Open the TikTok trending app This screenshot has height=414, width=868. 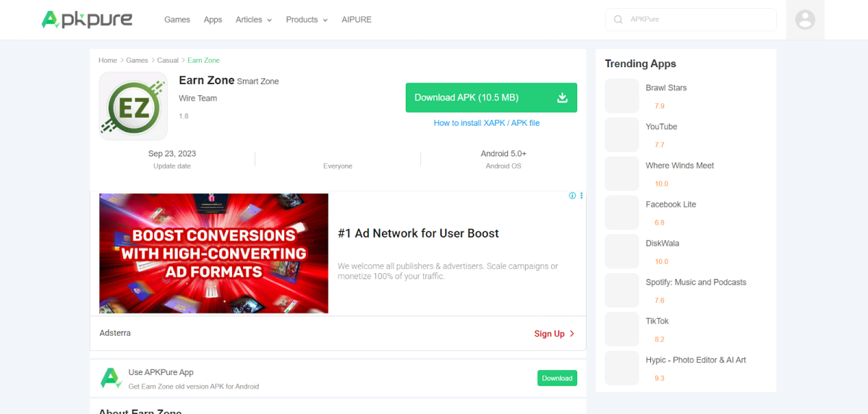click(x=658, y=321)
